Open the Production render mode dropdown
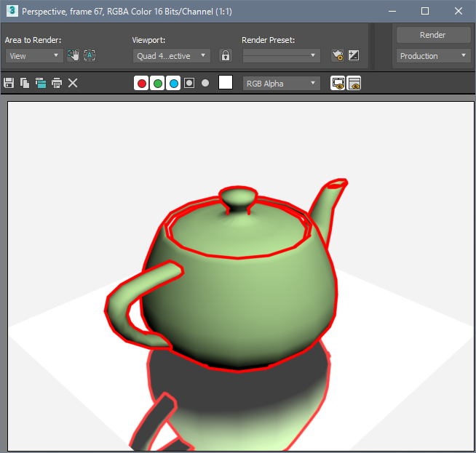The width and height of the screenshot is (476, 453). pyautogui.click(x=433, y=56)
